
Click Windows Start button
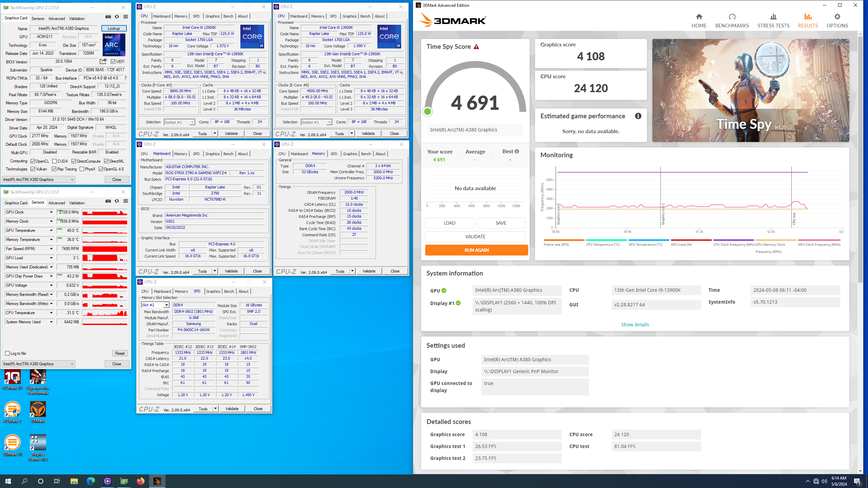pos(8,481)
